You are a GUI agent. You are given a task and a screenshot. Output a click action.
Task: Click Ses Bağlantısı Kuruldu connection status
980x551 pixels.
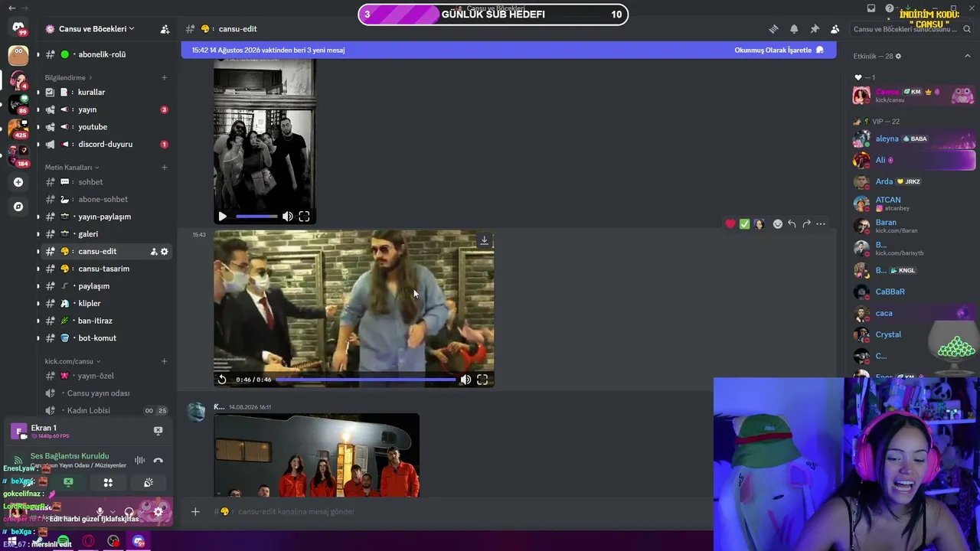(70, 456)
